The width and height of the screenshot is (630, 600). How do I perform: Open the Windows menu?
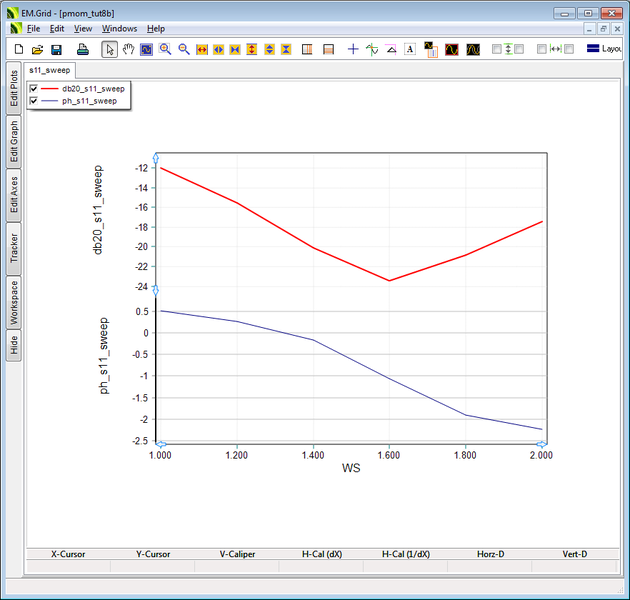tap(119, 29)
